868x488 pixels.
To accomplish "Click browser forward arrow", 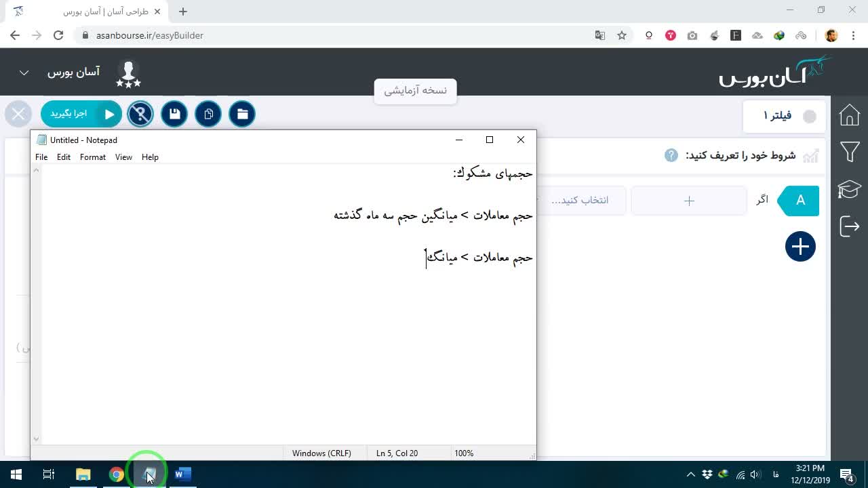I will pos(37,35).
